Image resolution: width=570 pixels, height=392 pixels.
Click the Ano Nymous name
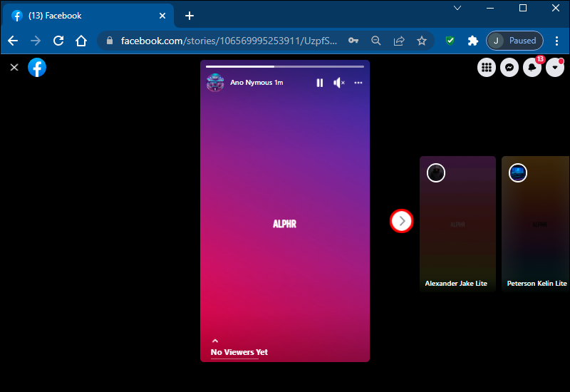pyautogui.click(x=252, y=83)
